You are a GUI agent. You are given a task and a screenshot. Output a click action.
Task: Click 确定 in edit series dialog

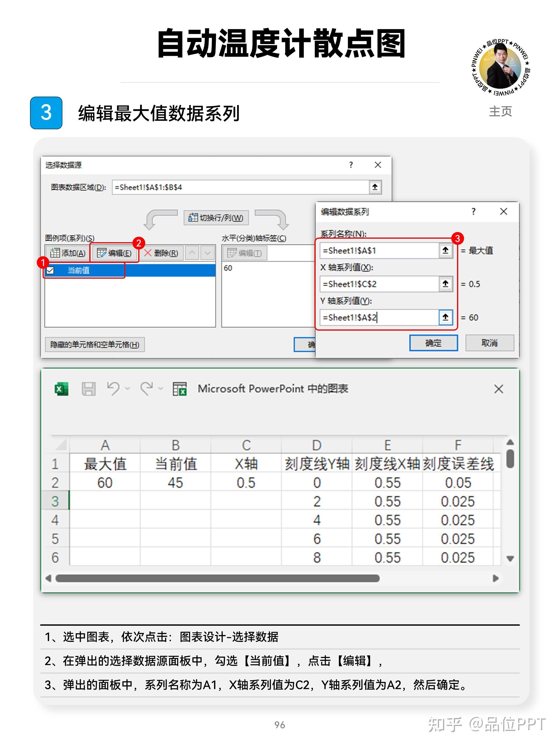(x=433, y=343)
